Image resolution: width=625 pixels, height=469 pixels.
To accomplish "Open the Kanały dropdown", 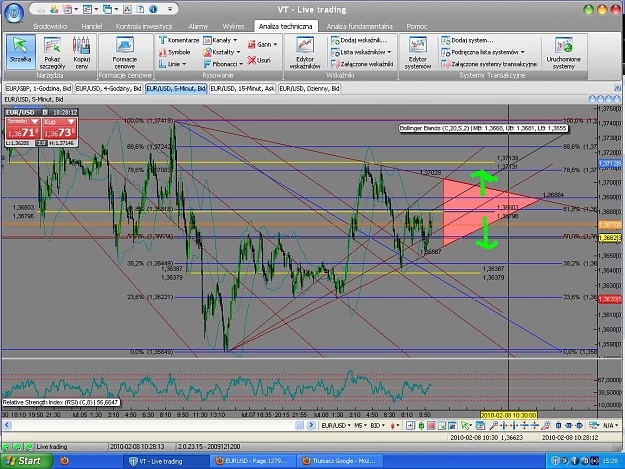I will [x=220, y=40].
